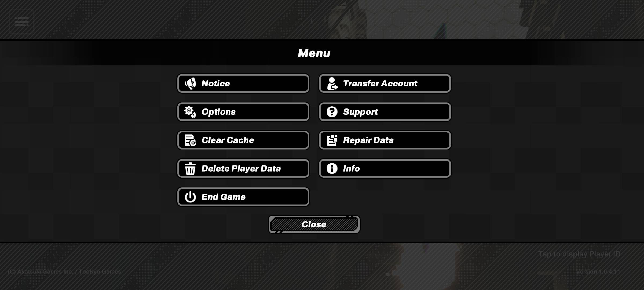Click the Options gear settings icon
This screenshot has height=290, width=644.
(x=189, y=112)
